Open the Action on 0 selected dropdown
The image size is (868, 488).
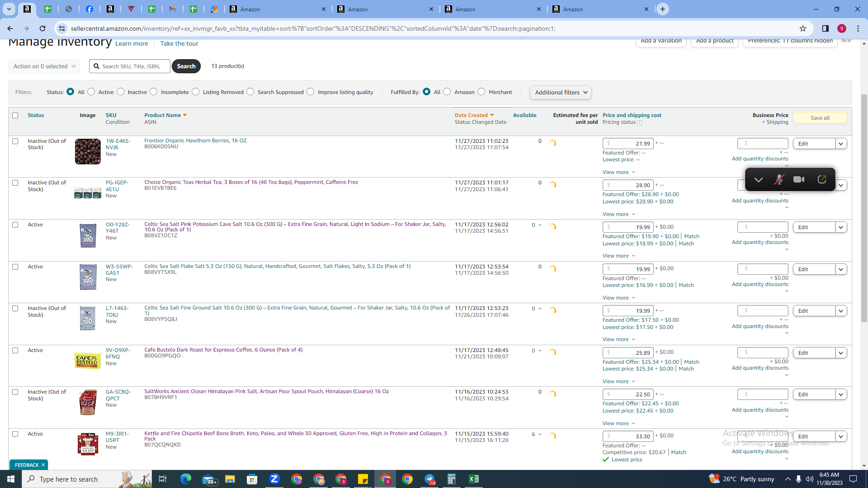tap(44, 66)
